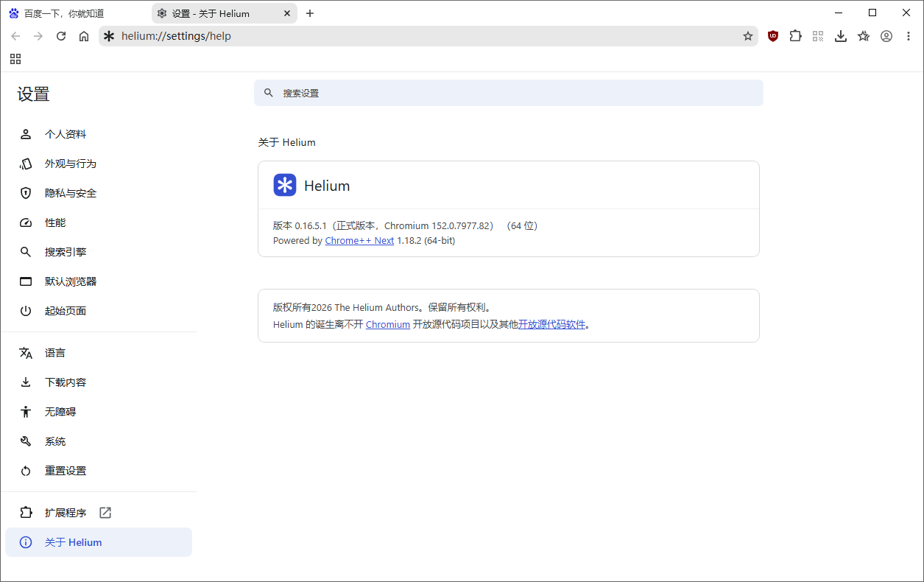Go back with the back arrow
924x582 pixels.
pyautogui.click(x=15, y=36)
